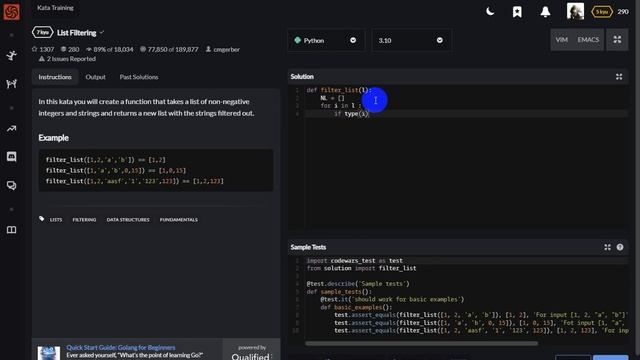Image resolution: width=640 pixels, height=360 pixels.
Task: Select the FILTERING tag
Action: 84,220
